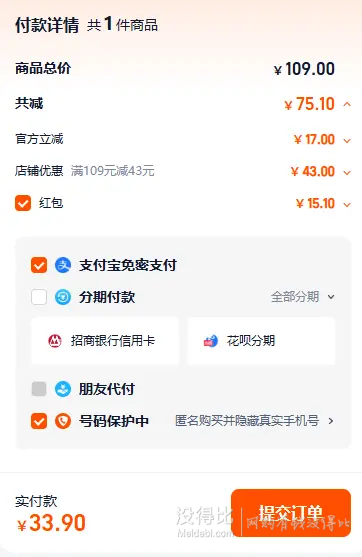This screenshot has height=557, width=362.
Task: Expand the 店铺优惠 ¥43.00 details
Action: [x=347, y=173]
